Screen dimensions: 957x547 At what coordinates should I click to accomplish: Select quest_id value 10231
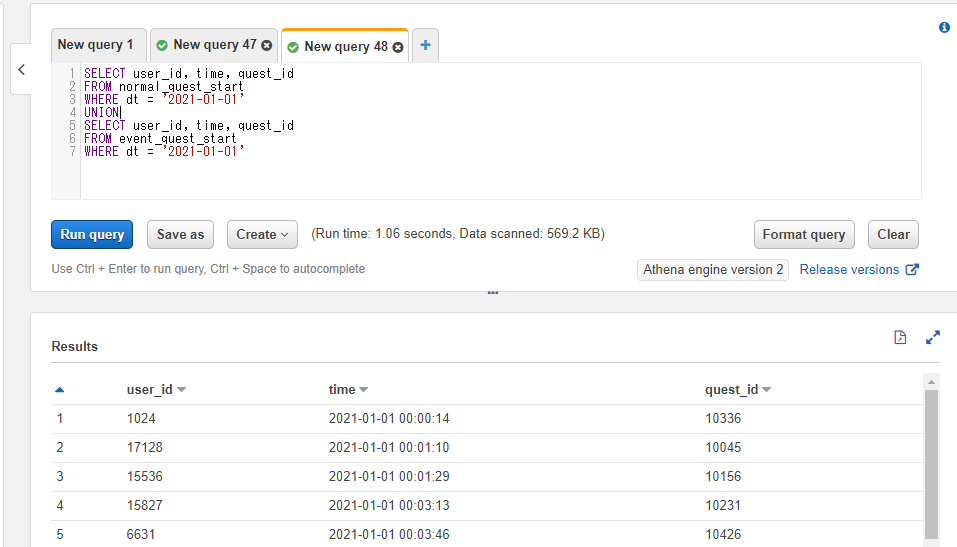(723, 505)
